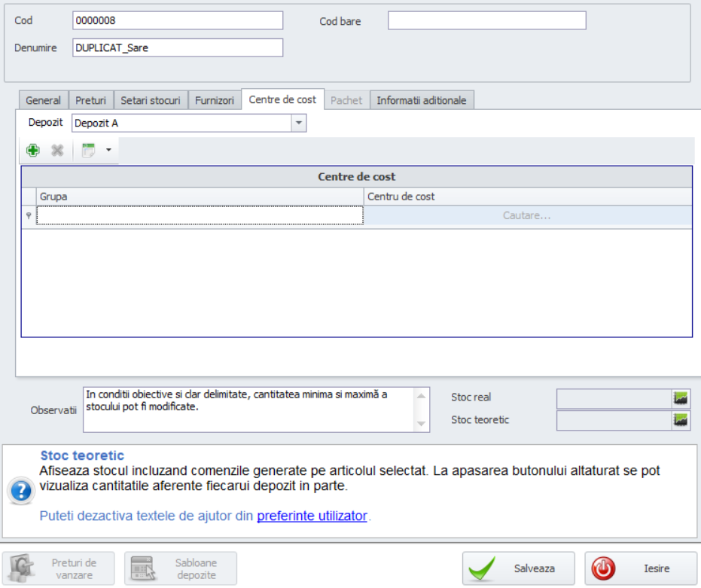Click the green add cost center icon
Viewport: 701px width, 588px height.
point(33,151)
